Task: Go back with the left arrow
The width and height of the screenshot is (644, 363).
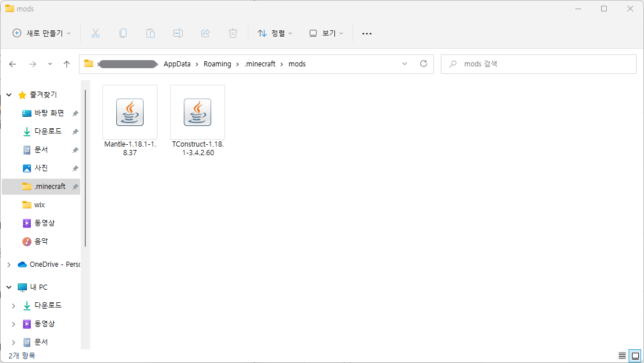Action: [x=13, y=64]
